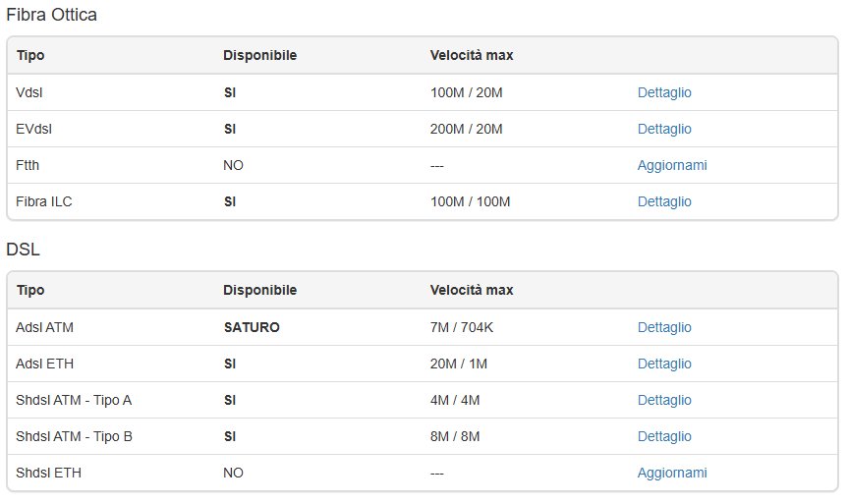The height and width of the screenshot is (504, 848).
Task: Open Dettaglio link for Fibra ILC
Action: pyautogui.click(x=664, y=201)
